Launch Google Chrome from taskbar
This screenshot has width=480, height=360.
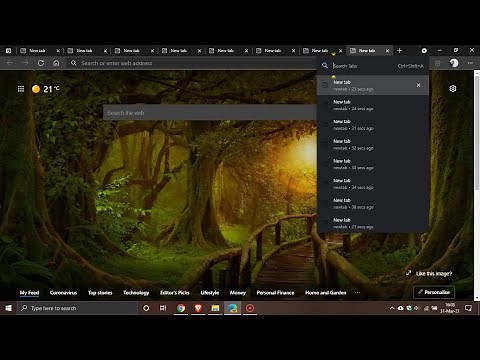(181, 308)
